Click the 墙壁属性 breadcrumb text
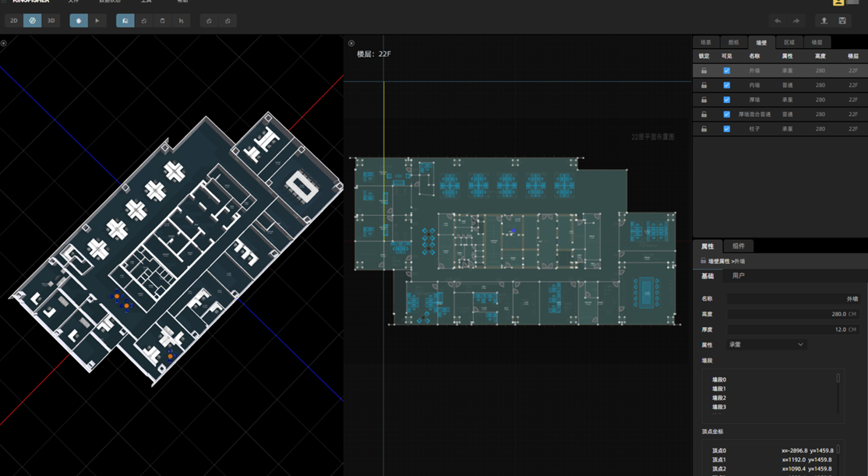Image resolution: width=868 pixels, height=476 pixels. click(719, 261)
